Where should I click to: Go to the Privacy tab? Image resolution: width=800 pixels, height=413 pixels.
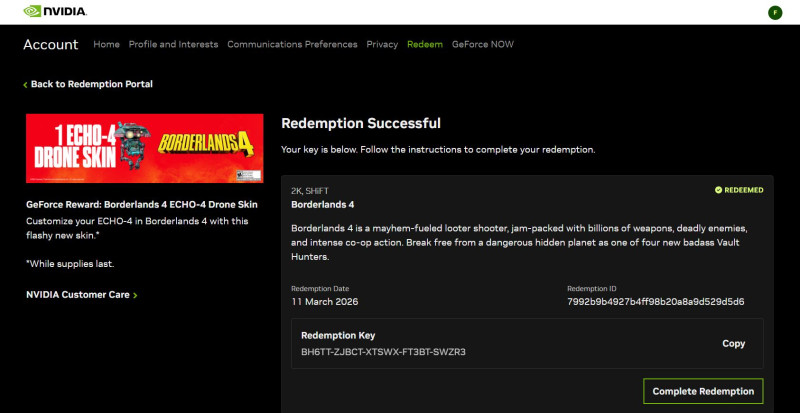(382, 44)
